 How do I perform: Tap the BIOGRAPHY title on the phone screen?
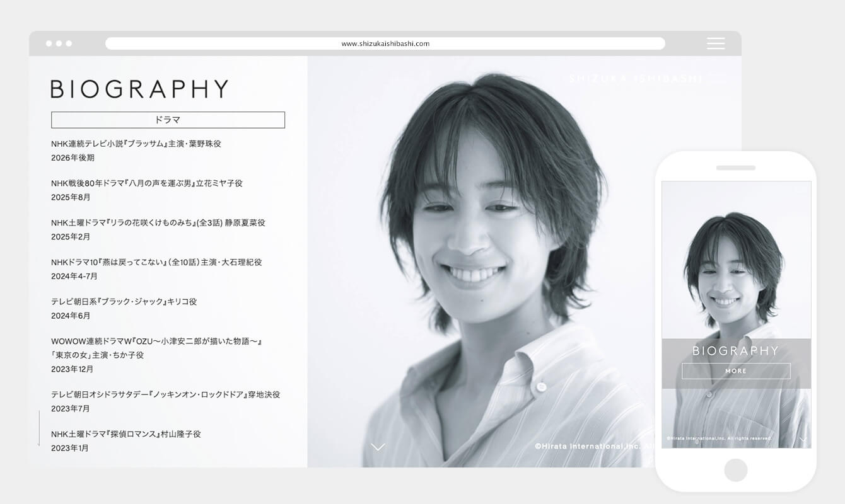736,351
